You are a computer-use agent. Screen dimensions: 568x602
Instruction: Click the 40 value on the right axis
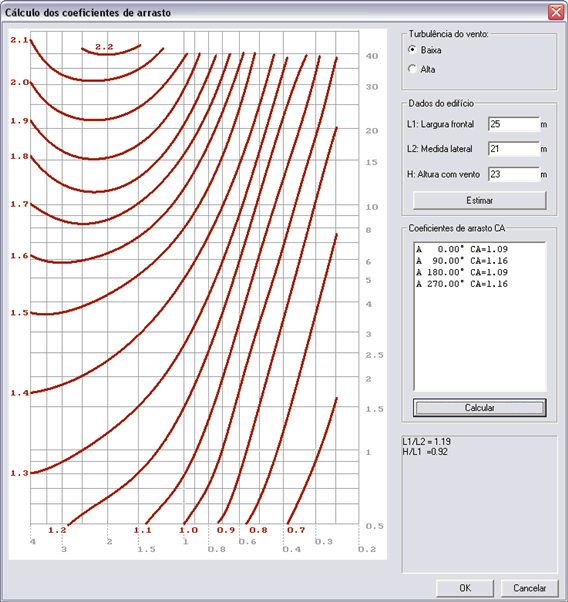coord(372,56)
